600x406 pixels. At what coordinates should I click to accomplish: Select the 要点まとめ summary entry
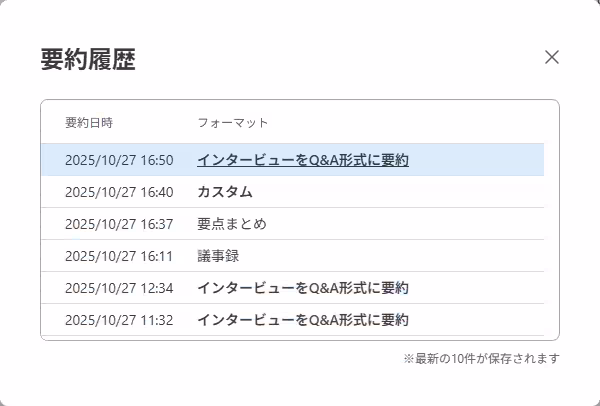pyautogui.click(x=232, y=224)
